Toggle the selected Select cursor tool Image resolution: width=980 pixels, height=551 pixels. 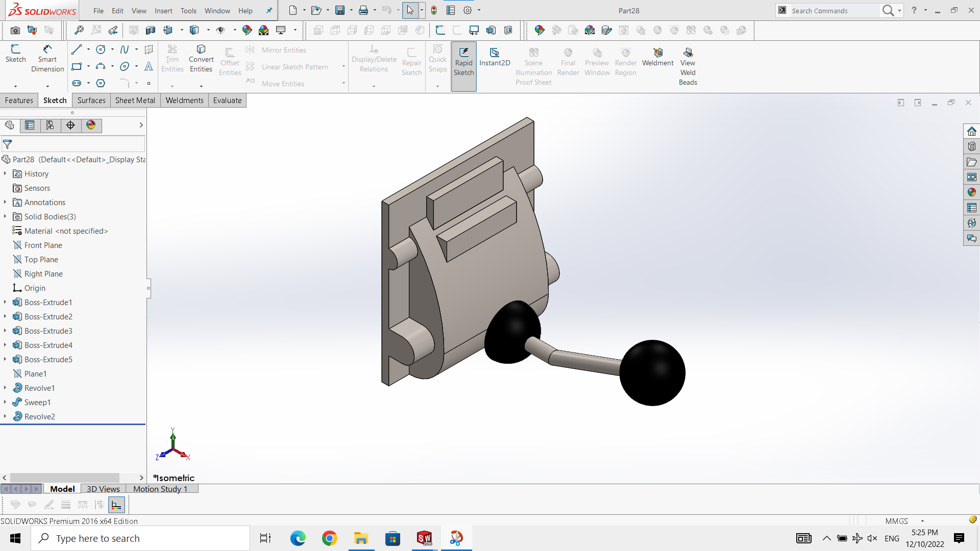coord(410,10)
